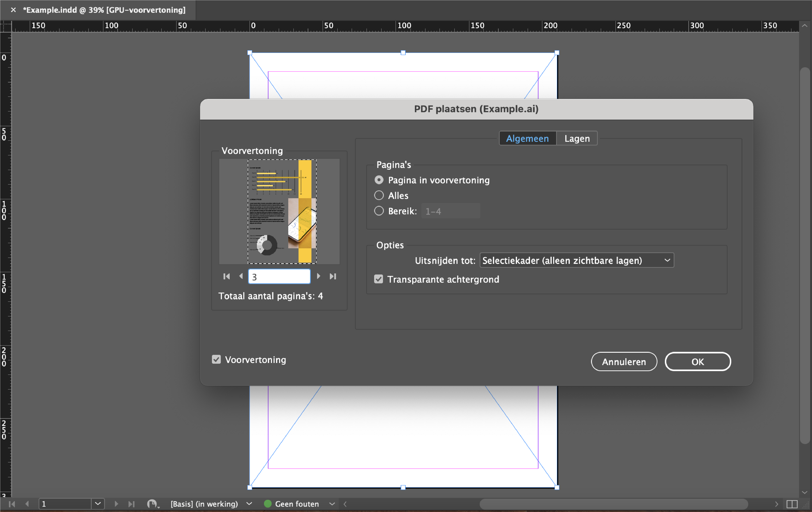
Task: Click the last-page arrow in status bar
Action: 132,504
